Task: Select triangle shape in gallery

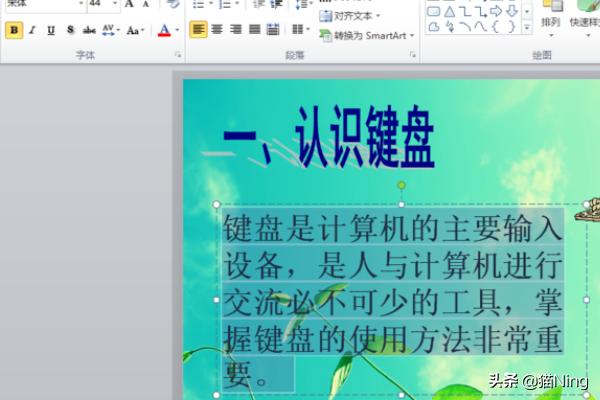Action: [x=450, y=12]
